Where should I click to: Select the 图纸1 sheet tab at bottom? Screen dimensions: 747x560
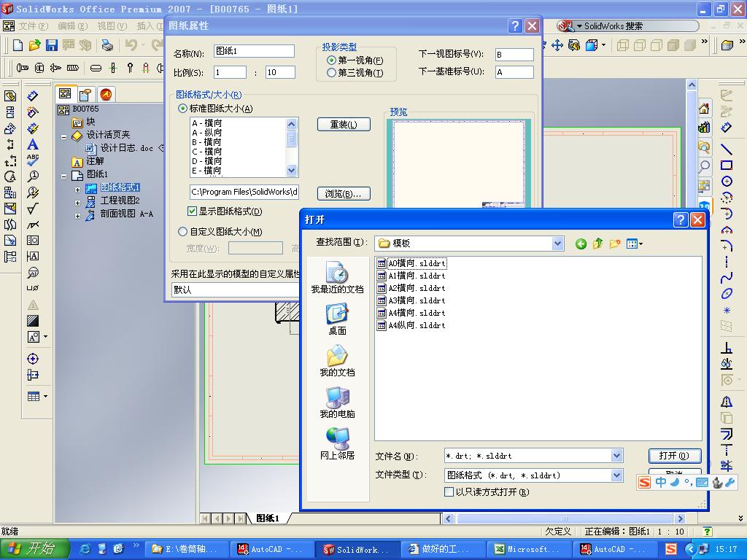(268, 518)
